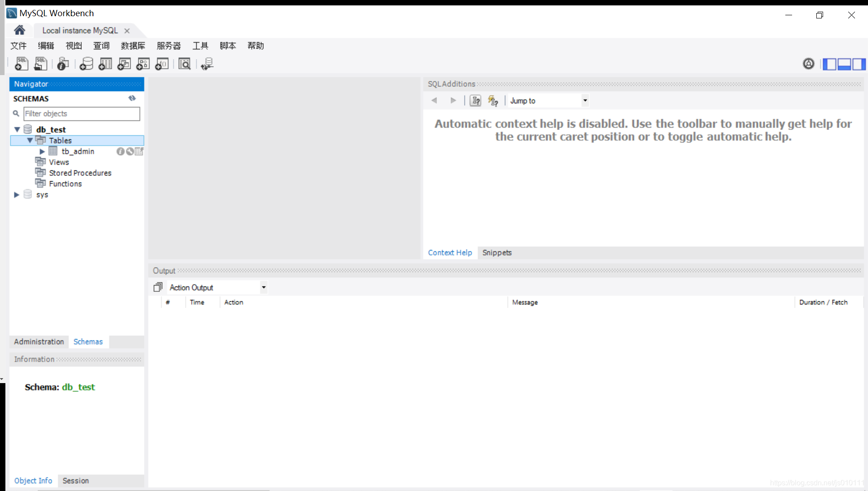Select the Stored Procedures tree item

pyautogui.click(x=80, y=173)
